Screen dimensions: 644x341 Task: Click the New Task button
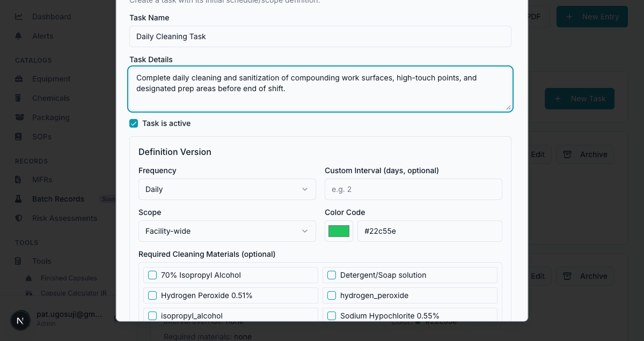580,99
